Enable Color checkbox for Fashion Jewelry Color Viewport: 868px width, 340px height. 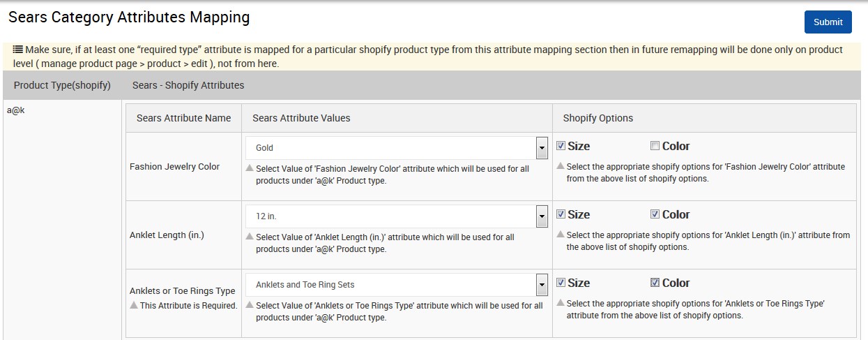pyautogui.click(x=655, y=146)
